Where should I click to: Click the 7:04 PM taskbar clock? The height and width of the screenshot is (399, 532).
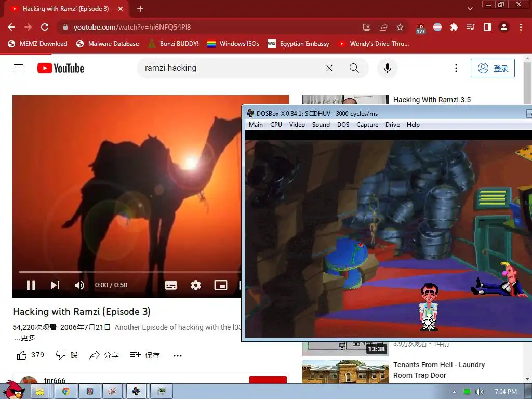click(x=506, y=392)
